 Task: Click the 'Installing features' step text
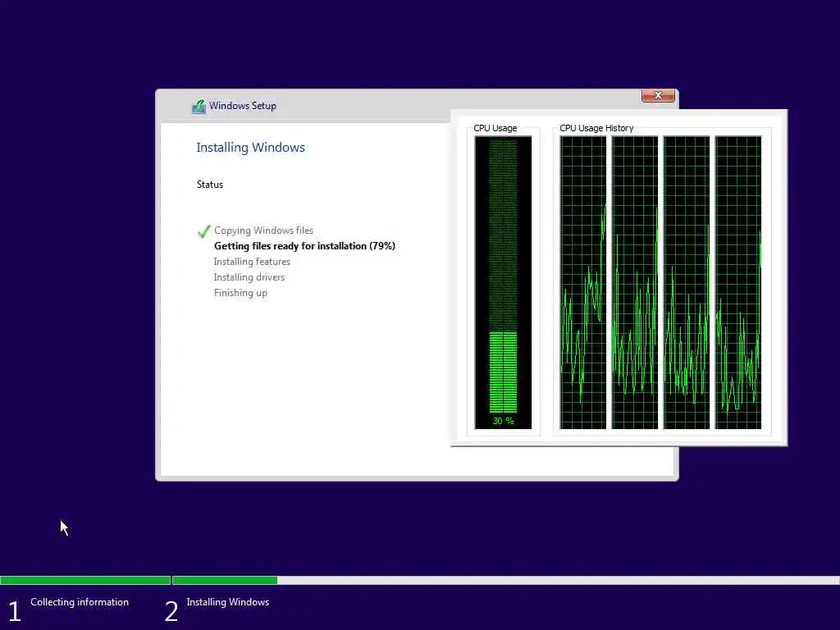[x=252, y=262]
